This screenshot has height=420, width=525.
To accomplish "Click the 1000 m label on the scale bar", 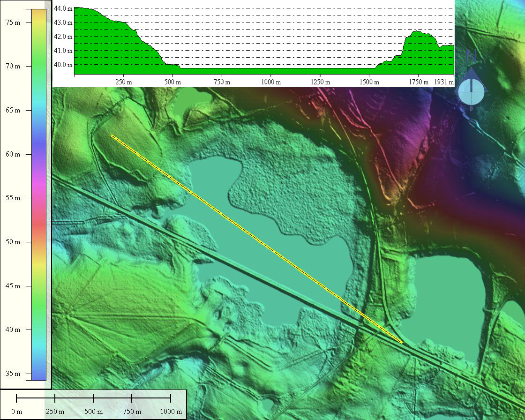I will [171, 412].
